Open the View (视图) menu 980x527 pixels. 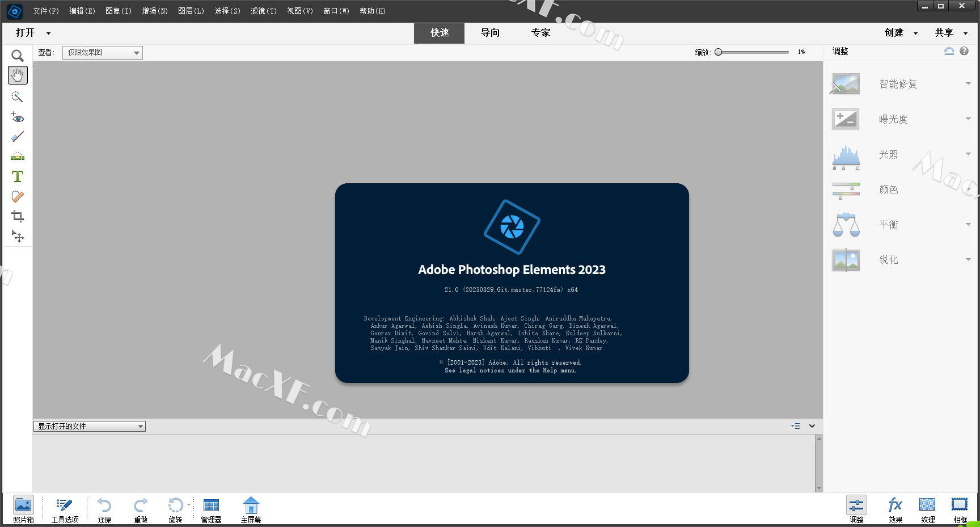(300, 11)
